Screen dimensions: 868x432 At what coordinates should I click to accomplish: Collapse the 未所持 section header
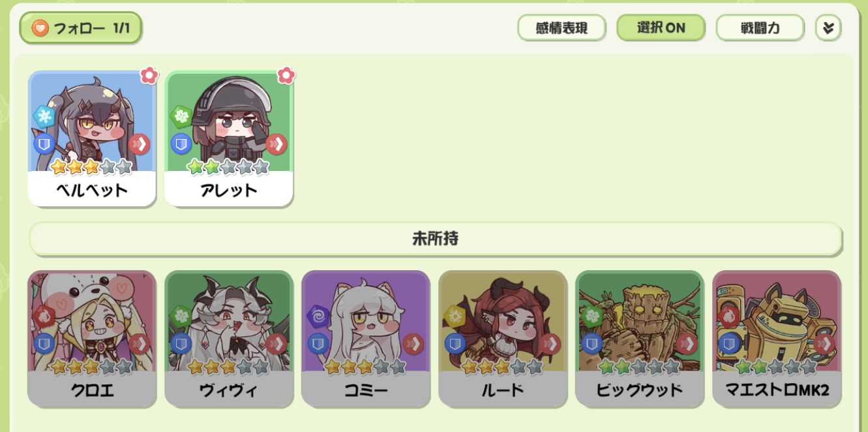[x=436, y=239]
